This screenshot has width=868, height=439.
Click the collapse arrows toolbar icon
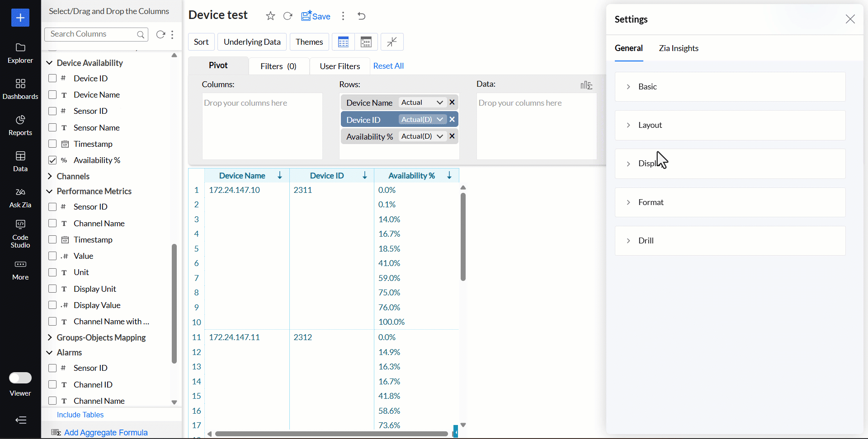pos(392,42)
